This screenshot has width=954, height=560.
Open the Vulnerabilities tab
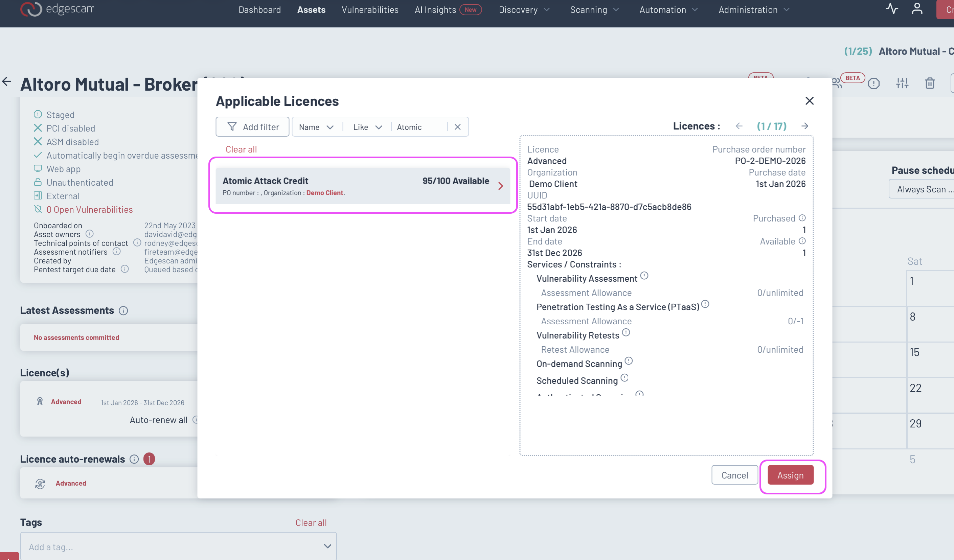coord(370,10)
